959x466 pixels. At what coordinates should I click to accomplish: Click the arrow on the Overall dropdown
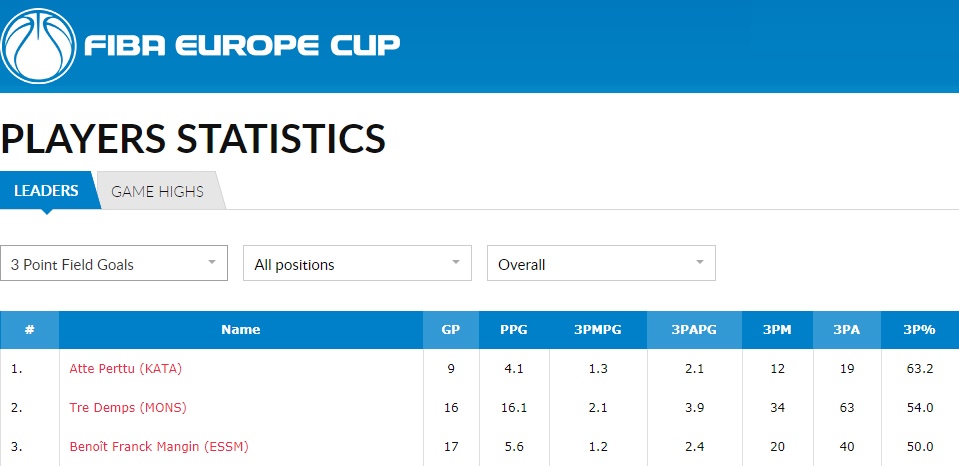click(x=700, y=262)
